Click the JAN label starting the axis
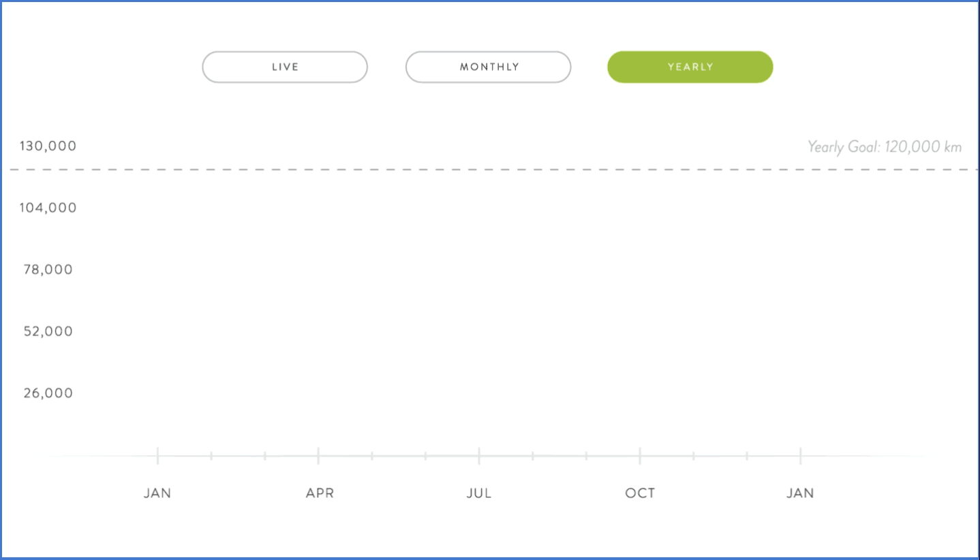Viewport: 980px width, 560px height. coord(157,493)
